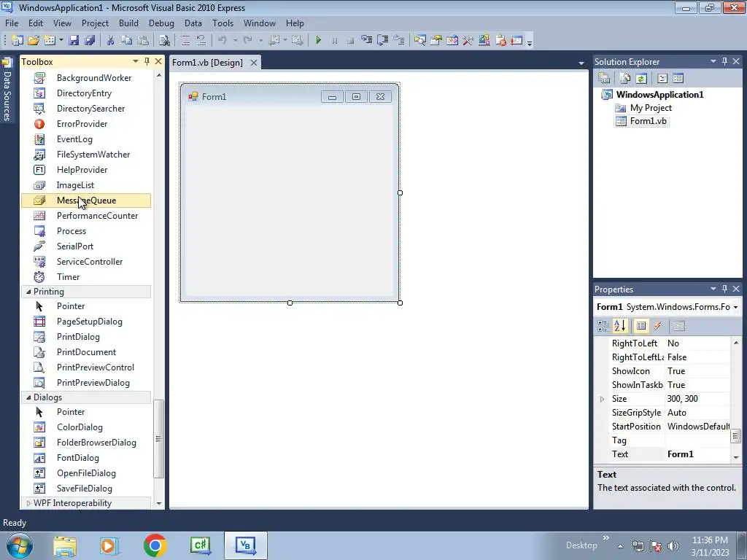Screen dimensions: 747x560
Task: Open the Build menu
Action: coord(128,23)
